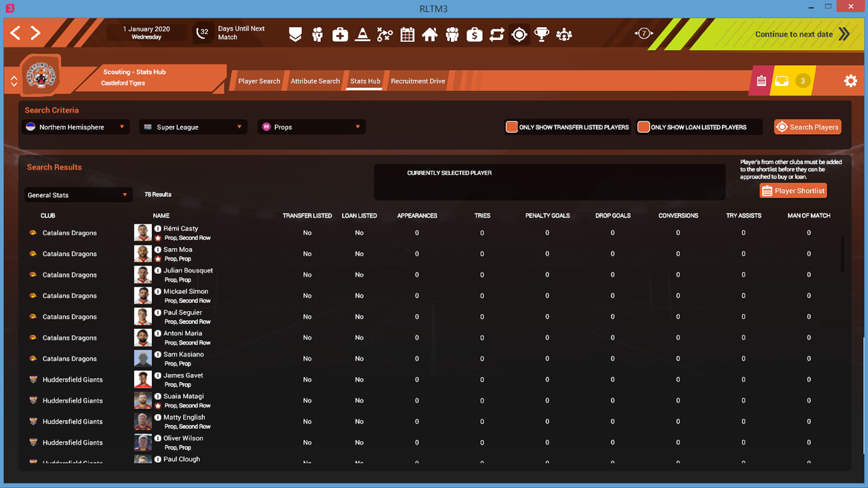Open the General Stats view dropdown
Image resolution: width=868 pixels, height=488 pixels.
(77, 195)
